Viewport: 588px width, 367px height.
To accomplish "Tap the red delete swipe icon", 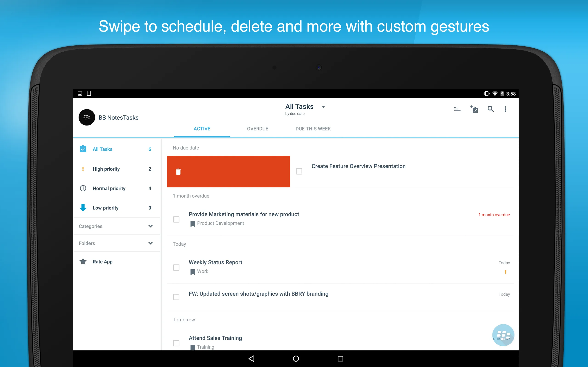I will pyautogui.click(x=179, y=172).
